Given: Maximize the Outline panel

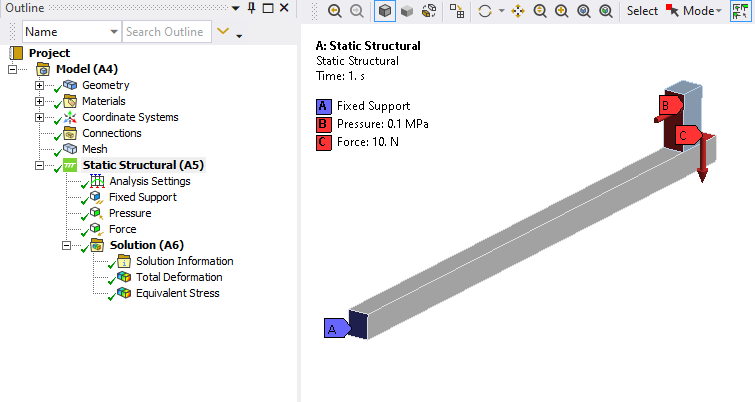Looking at the screenshot, I should [268, 8].
